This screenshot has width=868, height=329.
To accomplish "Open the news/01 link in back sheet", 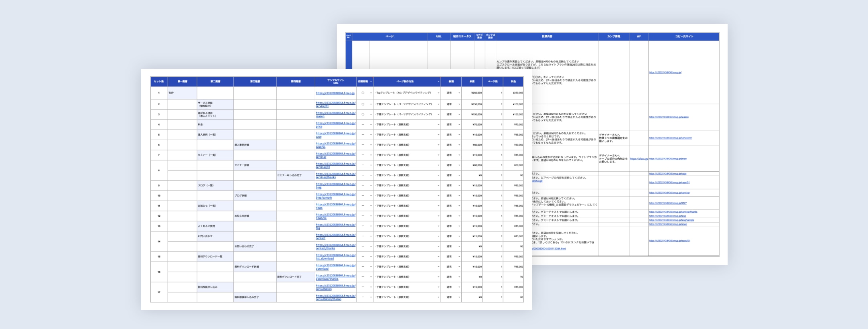I will coord(669,241).
